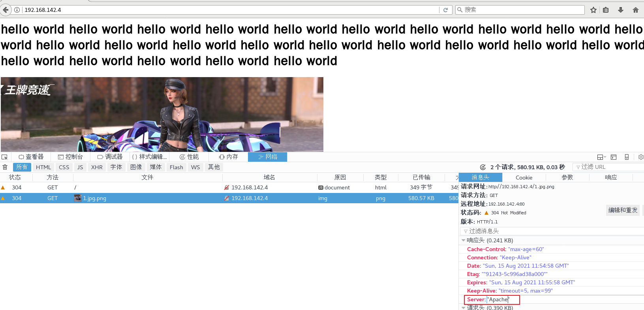
Task: Select the 1.jpg.png request row
Action: [229, 198]
